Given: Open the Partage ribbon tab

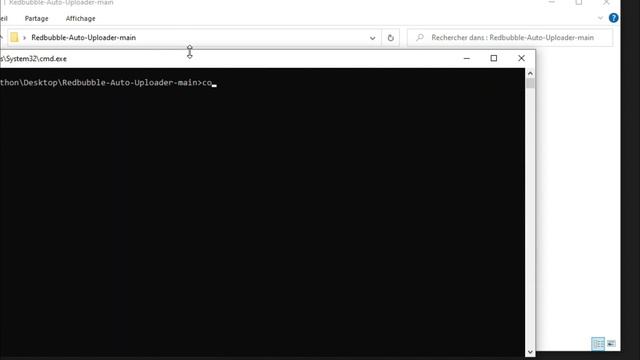Looking at the screenshot, I should pyautogui.click(x=36, y=19).
